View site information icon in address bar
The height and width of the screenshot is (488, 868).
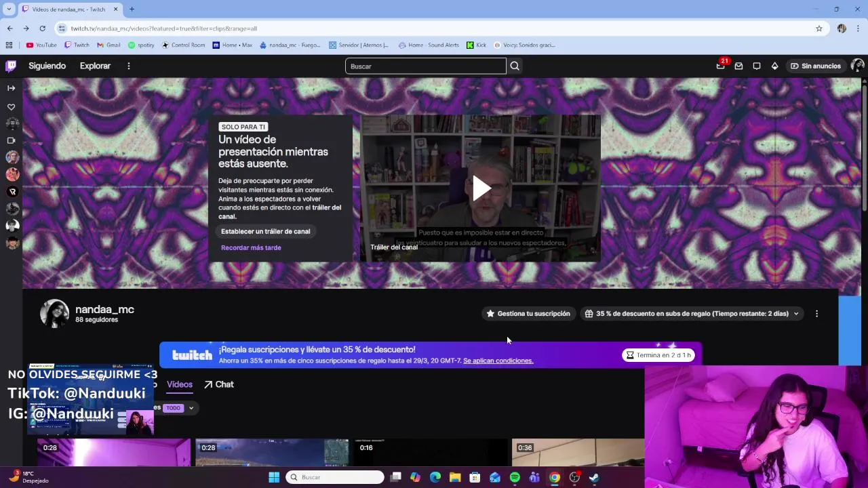62,28
